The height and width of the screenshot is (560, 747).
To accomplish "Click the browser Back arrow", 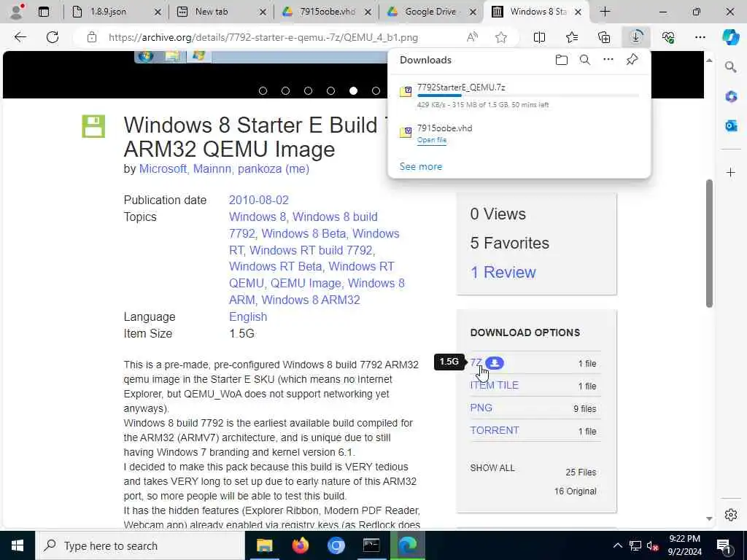I will pos(20,37).
